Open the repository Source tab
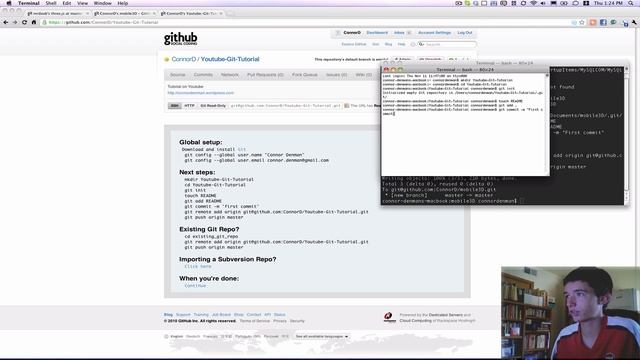The width and height of the screenshot is (640, 360). [178, 75]
